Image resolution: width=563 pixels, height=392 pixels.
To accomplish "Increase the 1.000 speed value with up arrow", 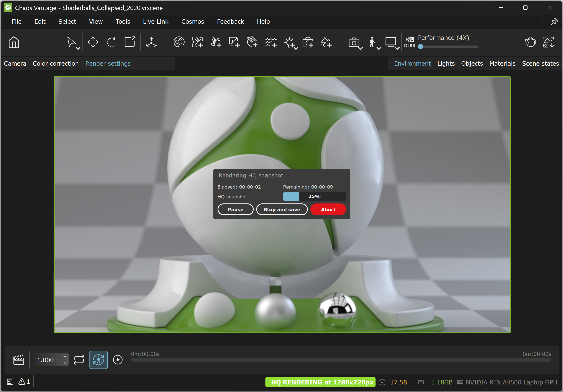I will click(x=65, y=357).
